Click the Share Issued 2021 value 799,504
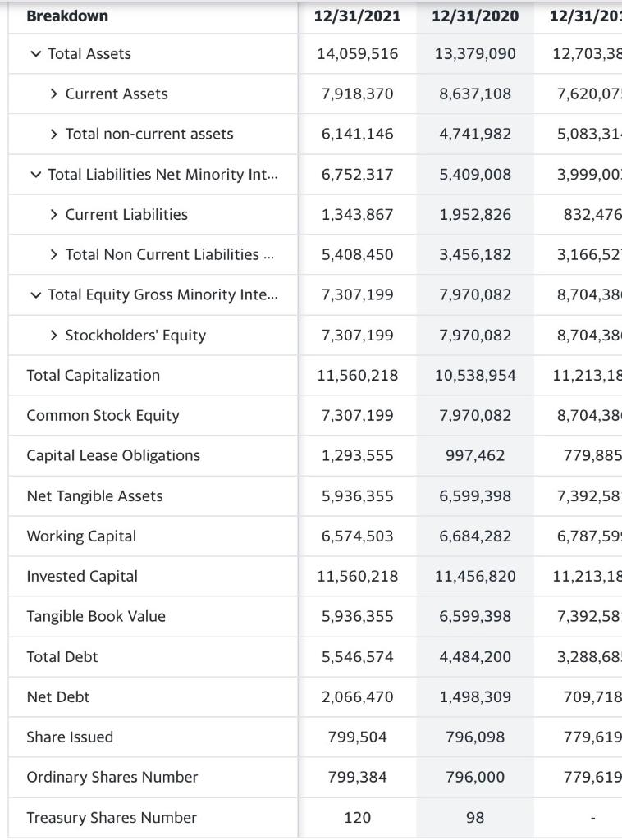Image resolution: width=622 pixels, height=840 pixels. [x=358, y=737]
